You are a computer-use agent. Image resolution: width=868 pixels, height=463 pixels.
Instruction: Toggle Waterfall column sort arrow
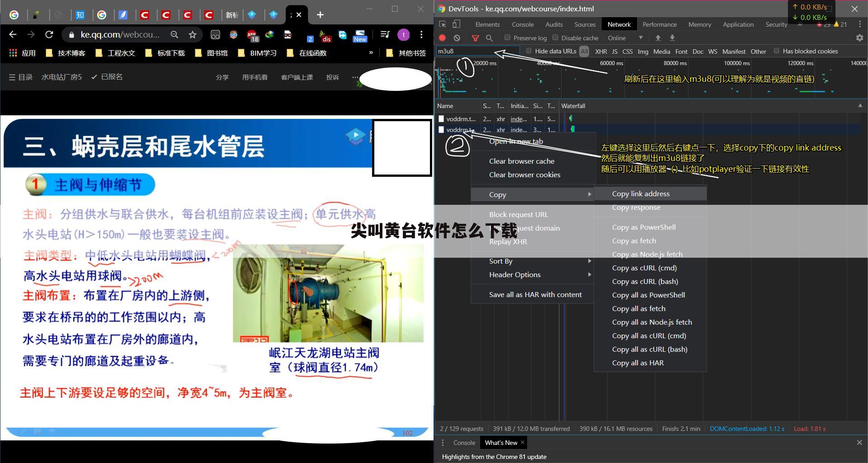point(860,105)
